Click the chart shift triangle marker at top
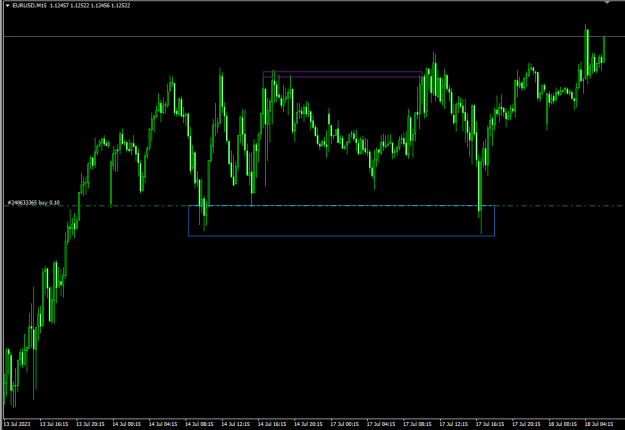 point(607,2)
